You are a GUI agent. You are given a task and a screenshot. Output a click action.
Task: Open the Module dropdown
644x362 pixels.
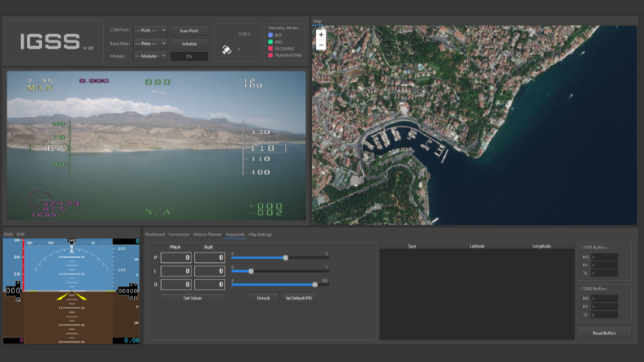click(x=150, y=56)
